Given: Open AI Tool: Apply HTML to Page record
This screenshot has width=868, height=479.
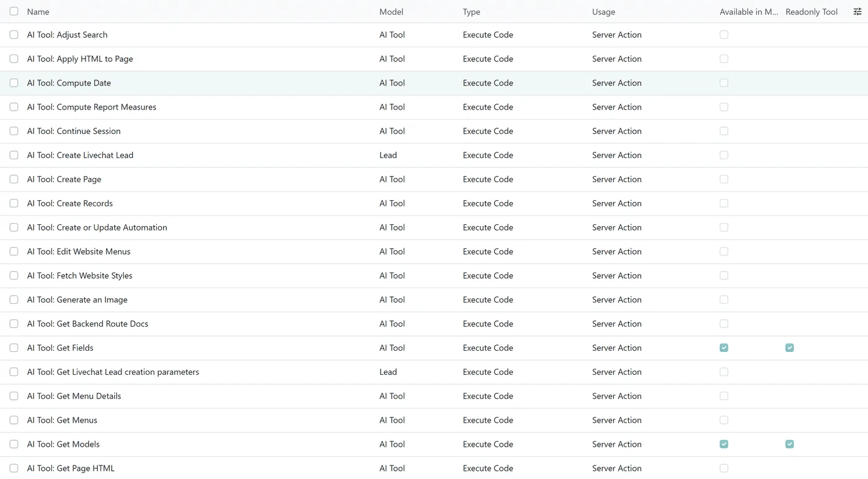Looking at the screenshot, I should [80, 59].
